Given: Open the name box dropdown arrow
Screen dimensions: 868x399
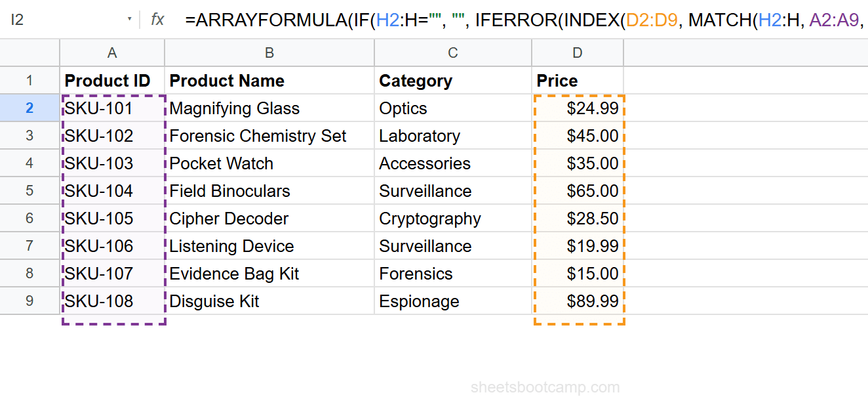Looking at the screenshot, I should pyautogui.click(x=128, y=20).
